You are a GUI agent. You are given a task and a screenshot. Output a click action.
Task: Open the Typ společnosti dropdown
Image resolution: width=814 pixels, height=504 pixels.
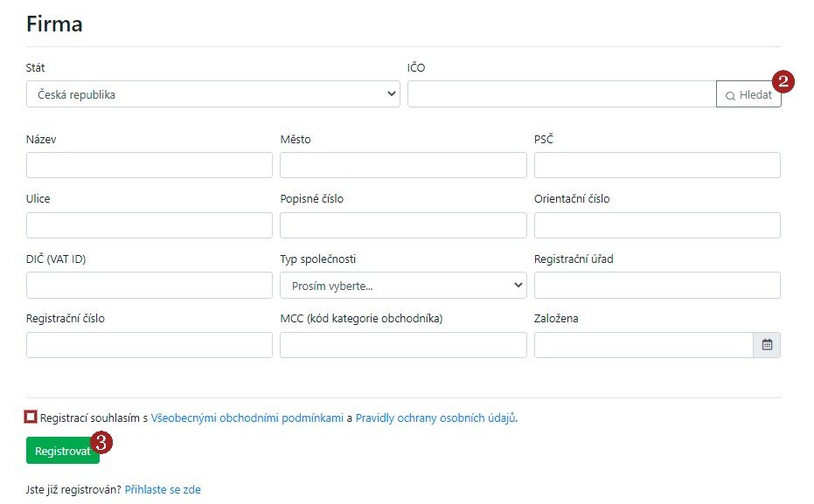(402, 285)
